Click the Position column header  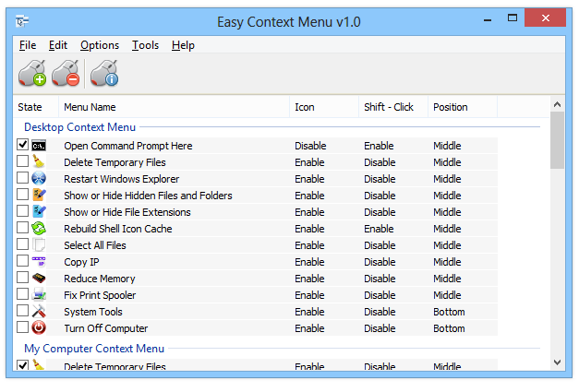[x=463, y=107]
